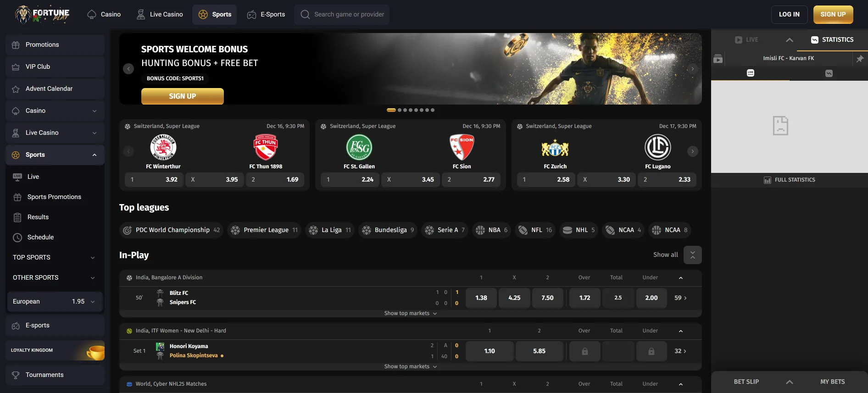This screenshot has height=393, width=868.
Task: Expand the BET SLIP panel chevron
Action: (790, 382)
